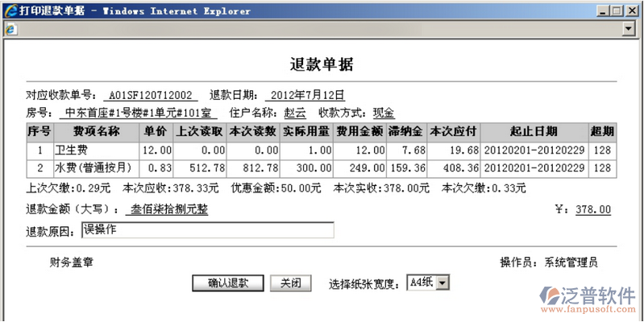
Task: Click 本次实收:378.00元 text
Action: coord(381,188)
